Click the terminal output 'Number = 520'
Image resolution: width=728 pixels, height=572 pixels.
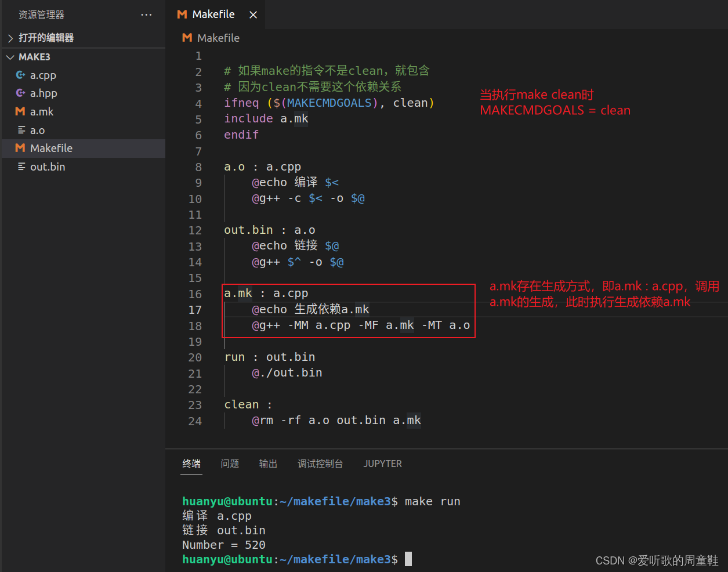[x=224, y=545]
